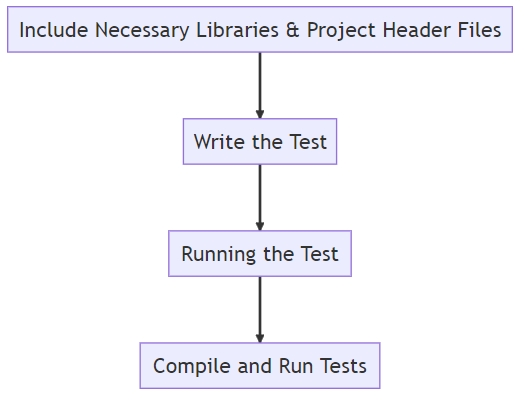The height and width of the screenshot is (403, 524).
Task: Pick the Compile and Run Tests node
Action: (260, 366)
